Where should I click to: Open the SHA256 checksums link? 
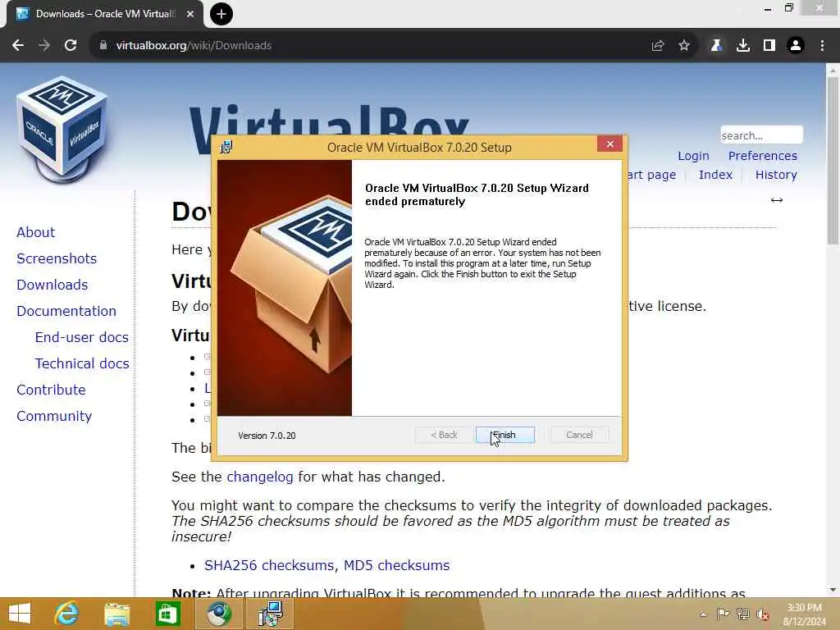coord(269,565)
